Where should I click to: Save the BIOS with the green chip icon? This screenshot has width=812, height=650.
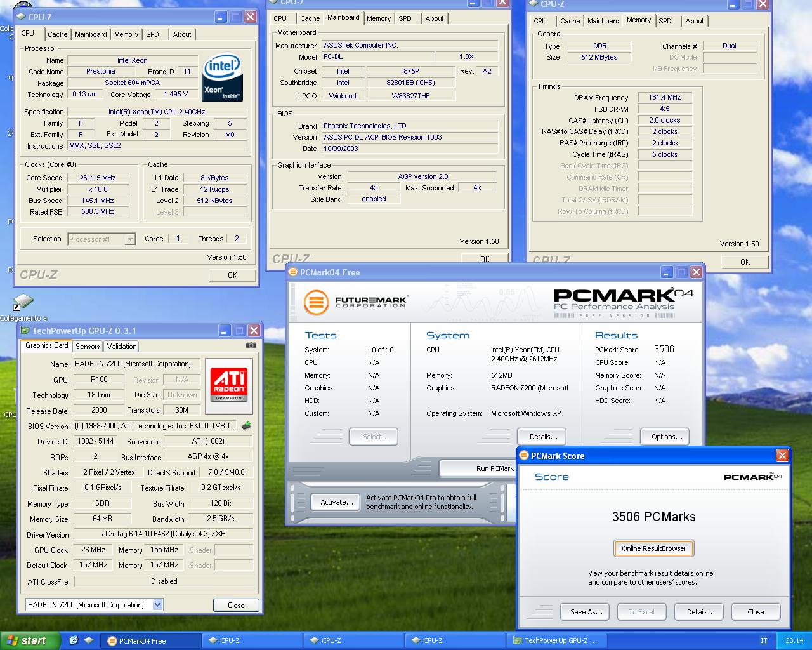click(x=246, y=425)
